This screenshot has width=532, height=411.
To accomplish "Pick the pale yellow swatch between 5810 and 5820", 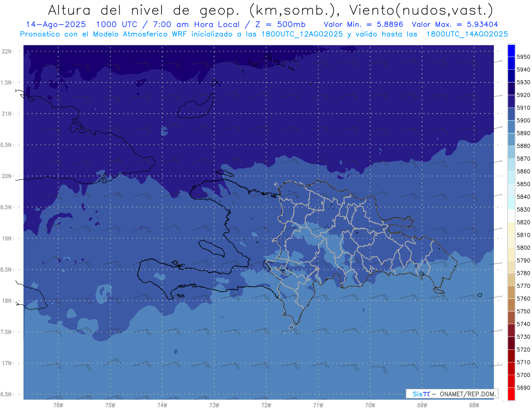I will (511, 228).
